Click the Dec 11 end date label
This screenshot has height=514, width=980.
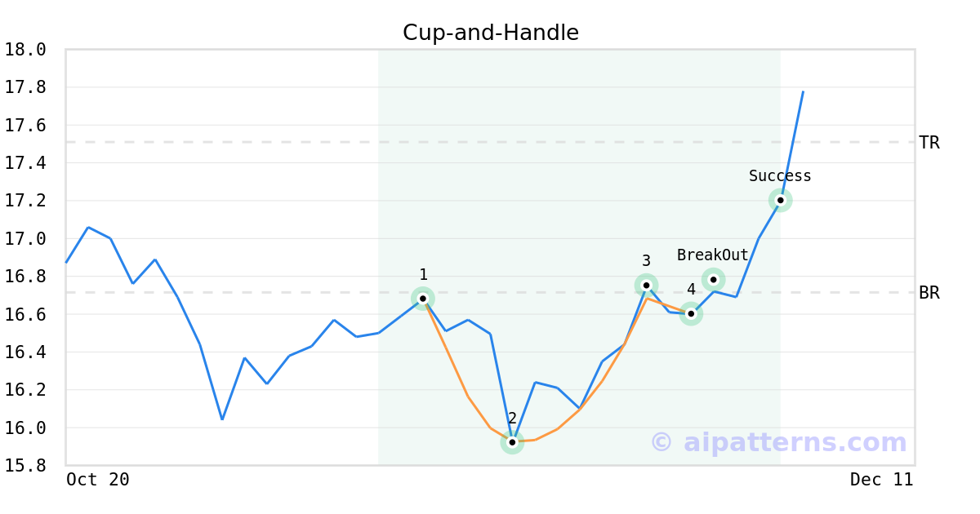[x=881, y=480]
